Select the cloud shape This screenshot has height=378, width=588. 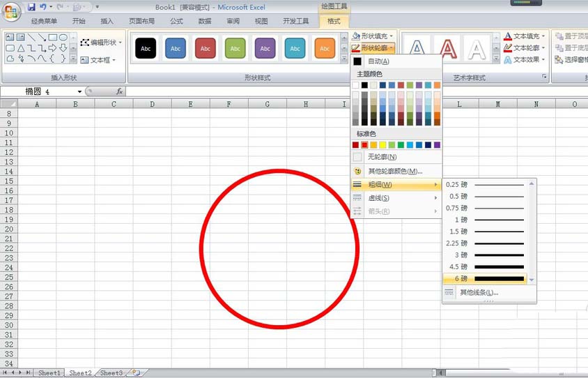coord(10,59)
